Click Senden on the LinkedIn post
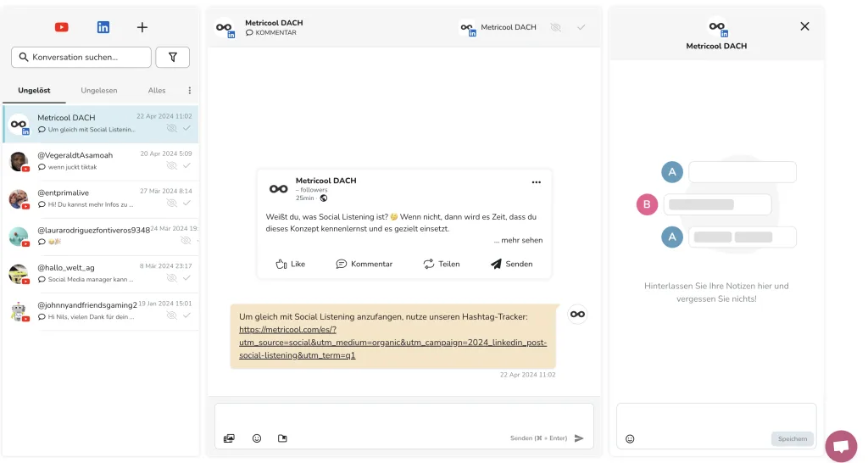 click(x=511, y=265)
